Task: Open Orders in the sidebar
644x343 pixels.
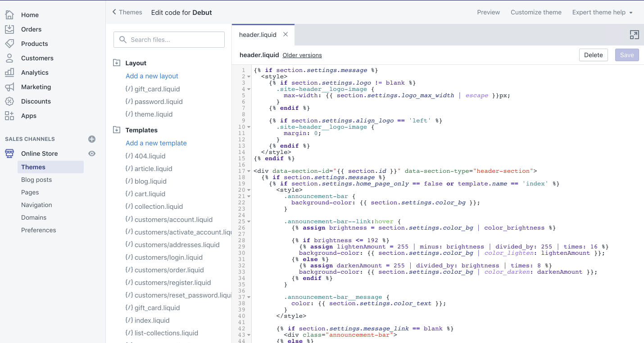Action: (31, 29)
